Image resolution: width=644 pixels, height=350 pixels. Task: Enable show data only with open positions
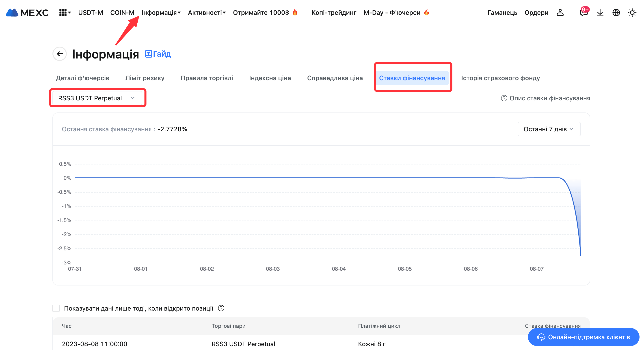pyautogui.click(x=56, y=308)
